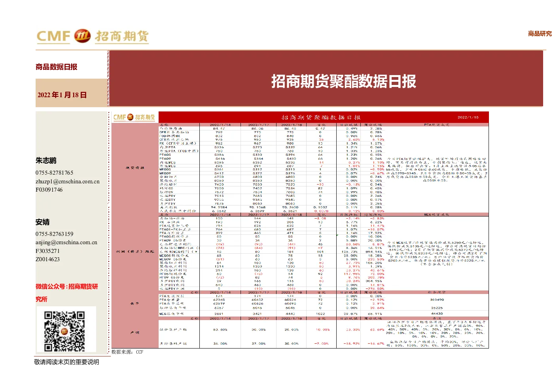Select the analyst name 朱志鹏
Viewport: 555px width, 392px height.
coord(46,160)
